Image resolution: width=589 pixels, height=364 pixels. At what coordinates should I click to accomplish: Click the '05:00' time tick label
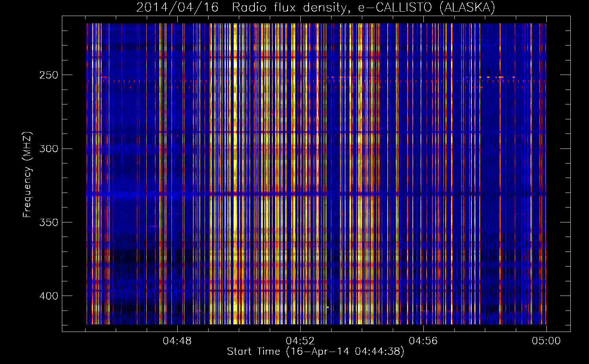546,341
